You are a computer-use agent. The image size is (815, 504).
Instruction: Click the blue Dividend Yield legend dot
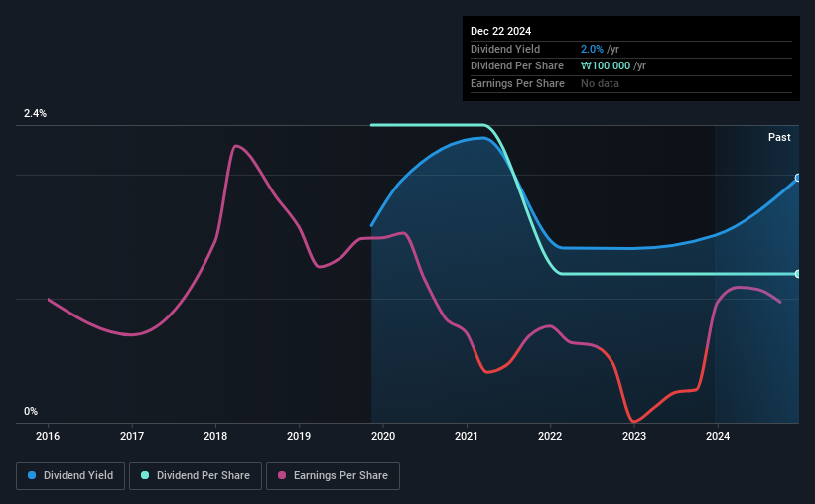pos(32,475)
